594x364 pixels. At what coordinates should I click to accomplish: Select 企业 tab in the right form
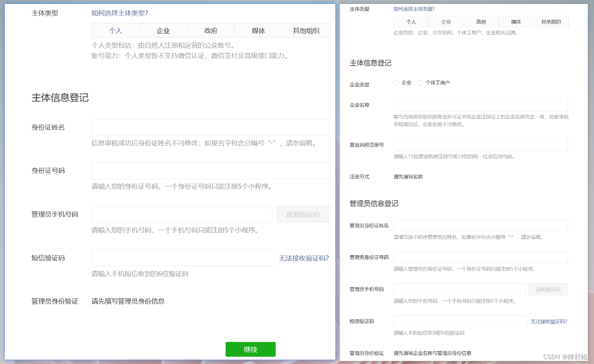[x=446, y=22]
